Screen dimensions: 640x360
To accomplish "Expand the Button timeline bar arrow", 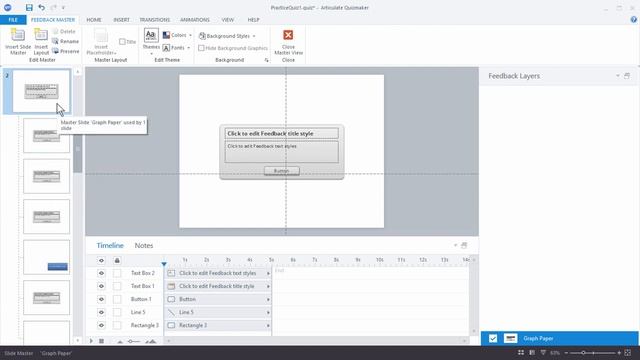I will pyautogui.click(x=268, y=299).
